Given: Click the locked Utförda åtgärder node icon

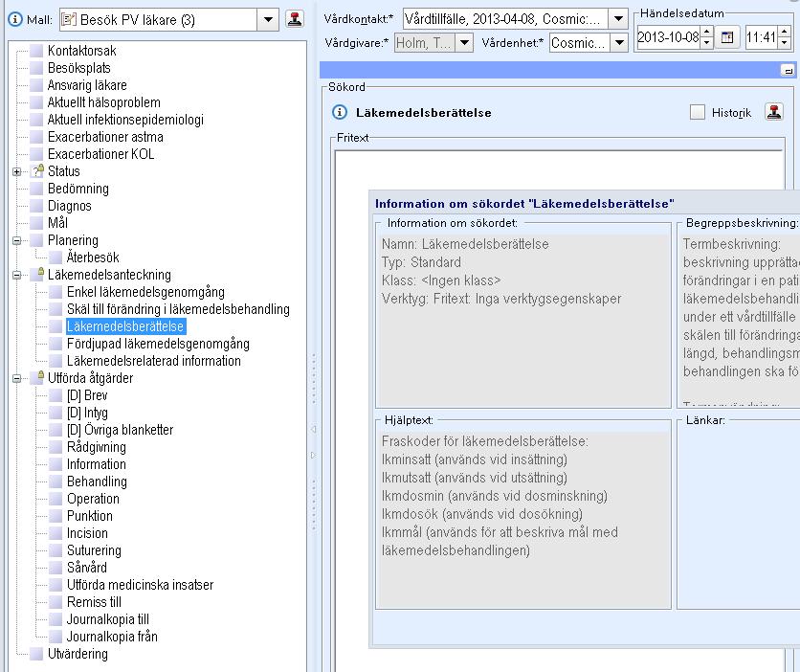Looking at the screenshot, I should click(36, 377).
